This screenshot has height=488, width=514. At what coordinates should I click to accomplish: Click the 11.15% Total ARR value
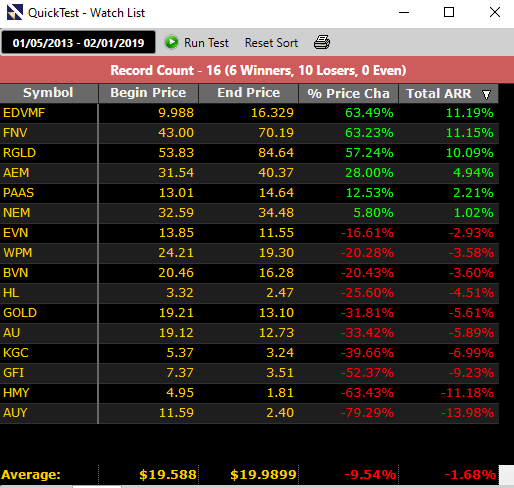click(469, 133)
